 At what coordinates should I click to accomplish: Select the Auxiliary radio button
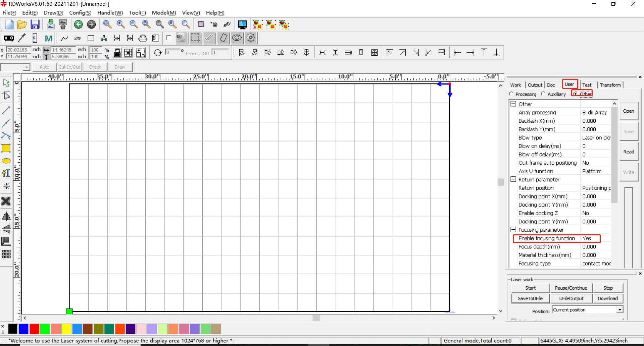(543, 94)
